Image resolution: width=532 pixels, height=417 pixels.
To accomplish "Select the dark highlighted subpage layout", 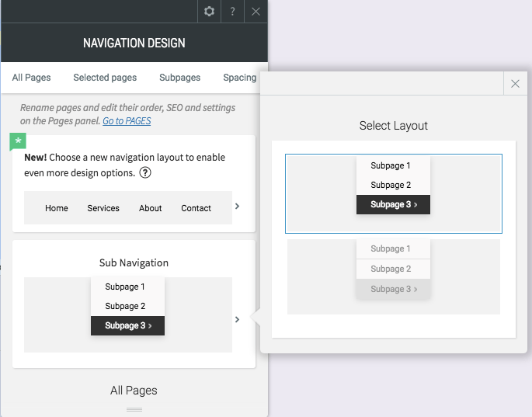I will click(394, 193).
